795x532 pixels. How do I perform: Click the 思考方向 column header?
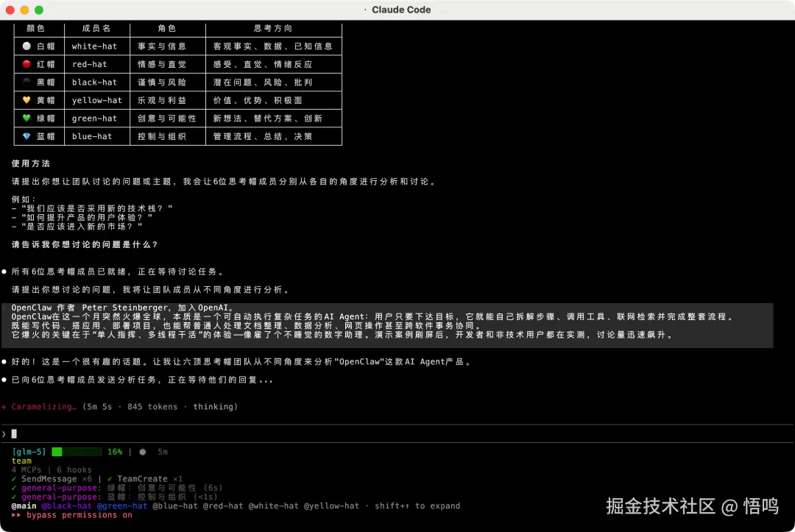pyautogui.click(x=273, y=29)
